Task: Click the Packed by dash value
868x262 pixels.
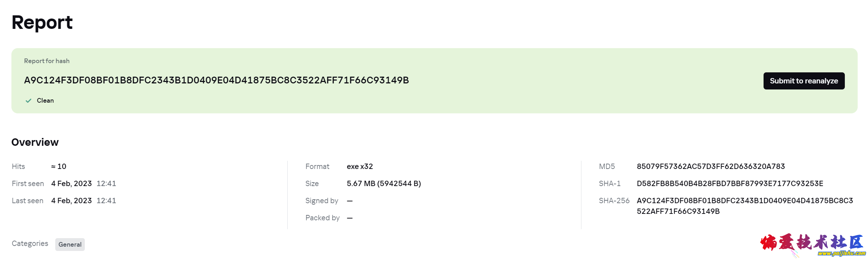Action: (350, 218)
